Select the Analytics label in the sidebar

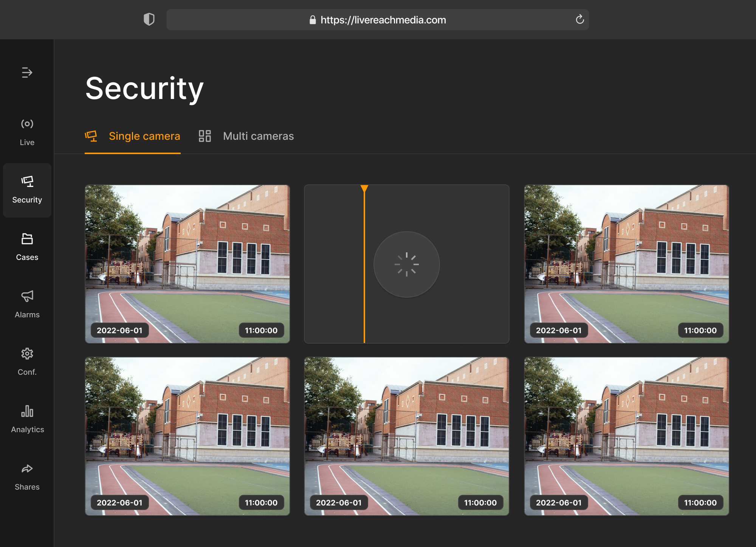click(27, 430)
